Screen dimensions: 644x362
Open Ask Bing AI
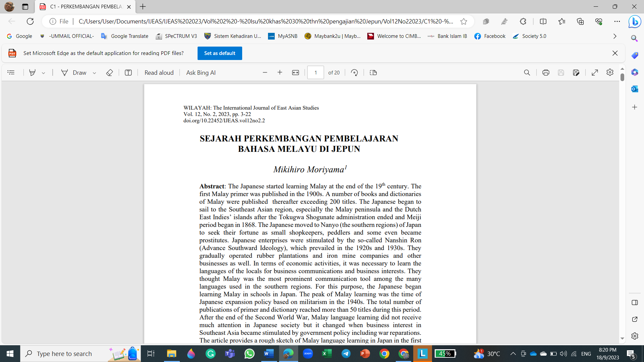coord(201,72)
